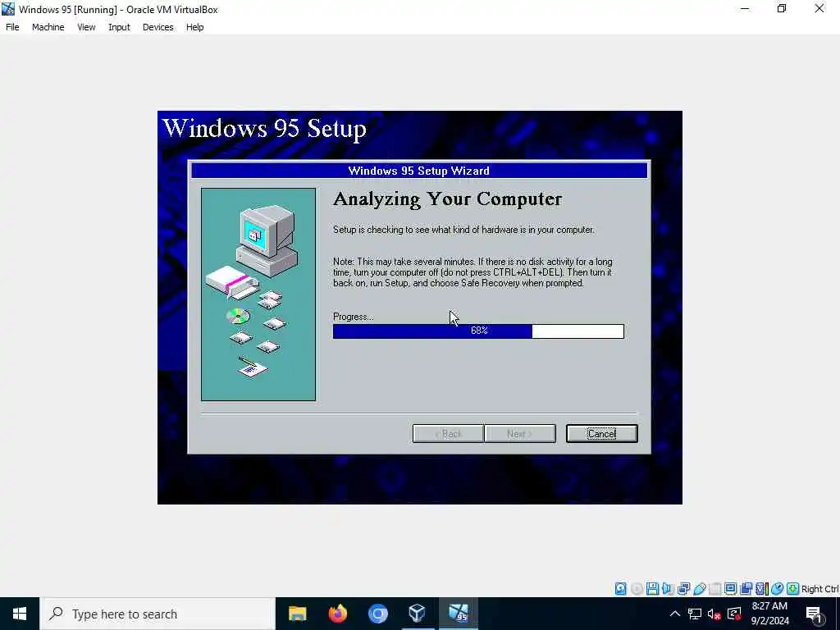Minimize the VirtualBox window
This screenshot has width=840, height=630.
(x=745, y=8)
